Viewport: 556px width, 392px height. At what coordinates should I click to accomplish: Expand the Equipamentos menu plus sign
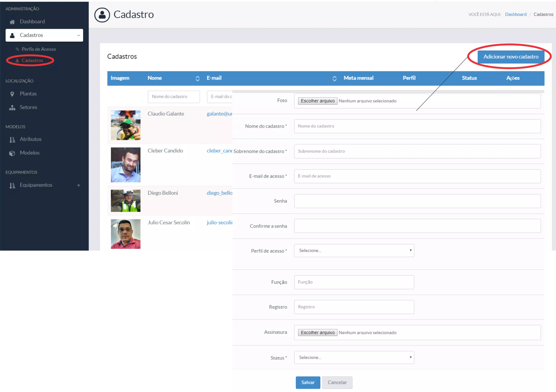[79, 185]
